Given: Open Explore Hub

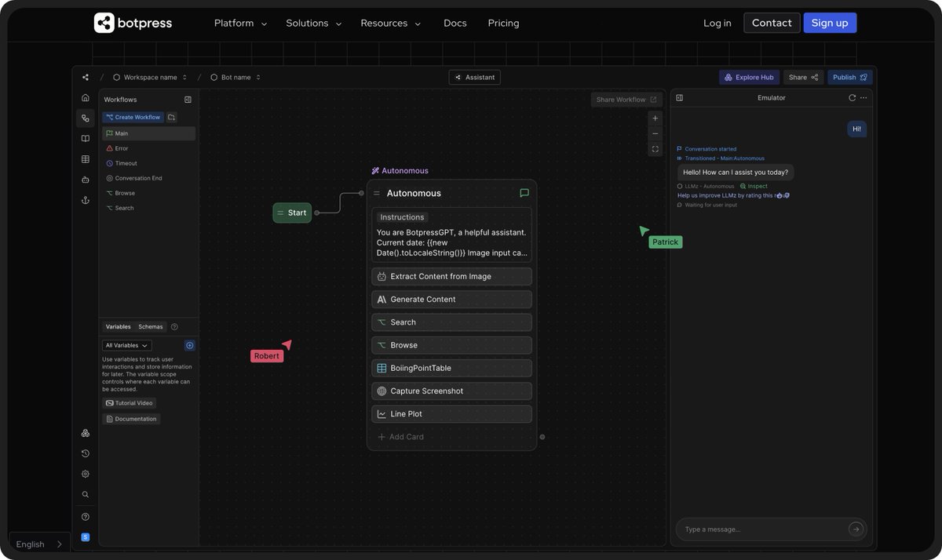Looking at the screenshot, I should 749,77.
